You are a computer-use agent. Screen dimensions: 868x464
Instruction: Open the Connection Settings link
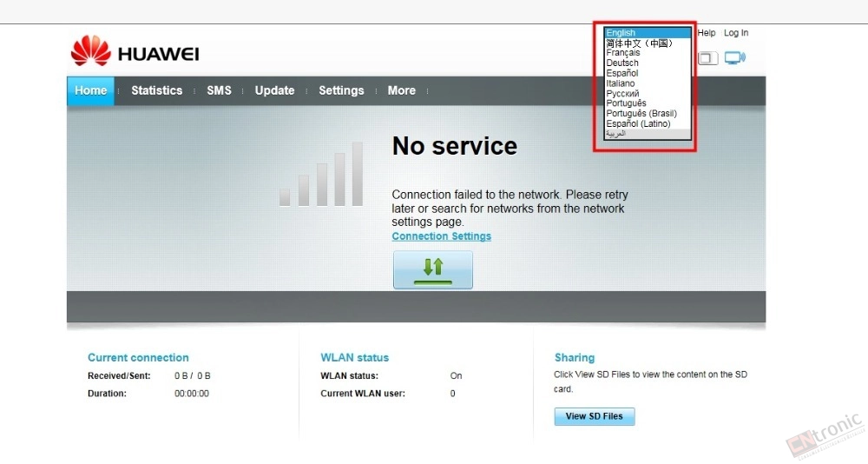point(441,236)
